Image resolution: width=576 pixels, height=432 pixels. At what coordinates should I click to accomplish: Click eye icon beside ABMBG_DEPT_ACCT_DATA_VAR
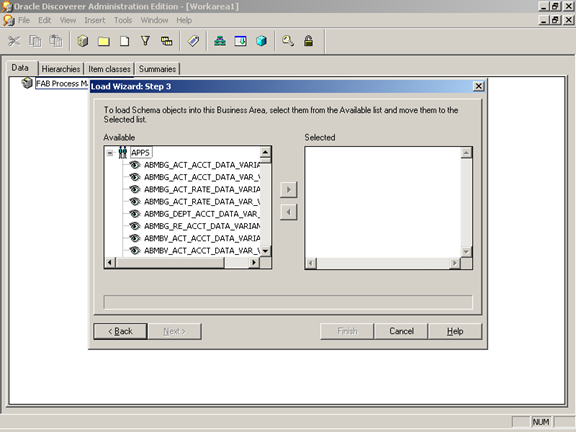coord(135,213)
